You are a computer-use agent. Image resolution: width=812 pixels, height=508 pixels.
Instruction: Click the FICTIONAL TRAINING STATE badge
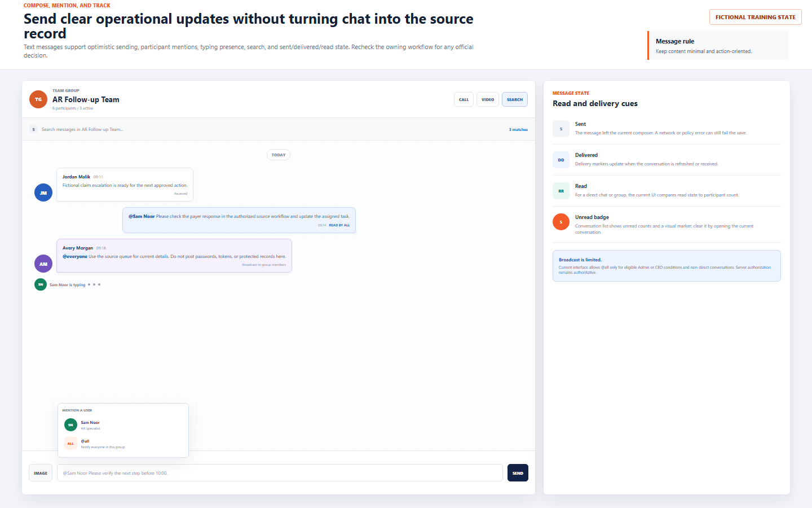point(756,17)
